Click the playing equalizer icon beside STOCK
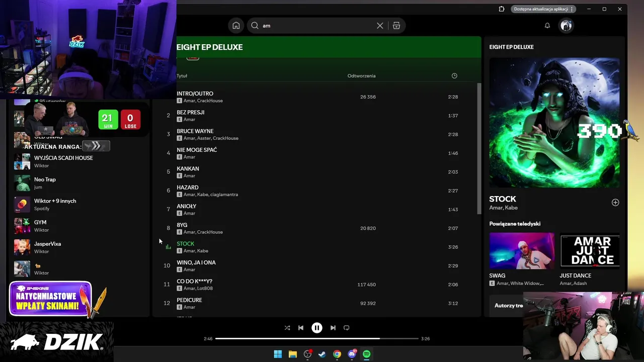The height and width of the screenshot is (362, 644). [x=168, y=247]
